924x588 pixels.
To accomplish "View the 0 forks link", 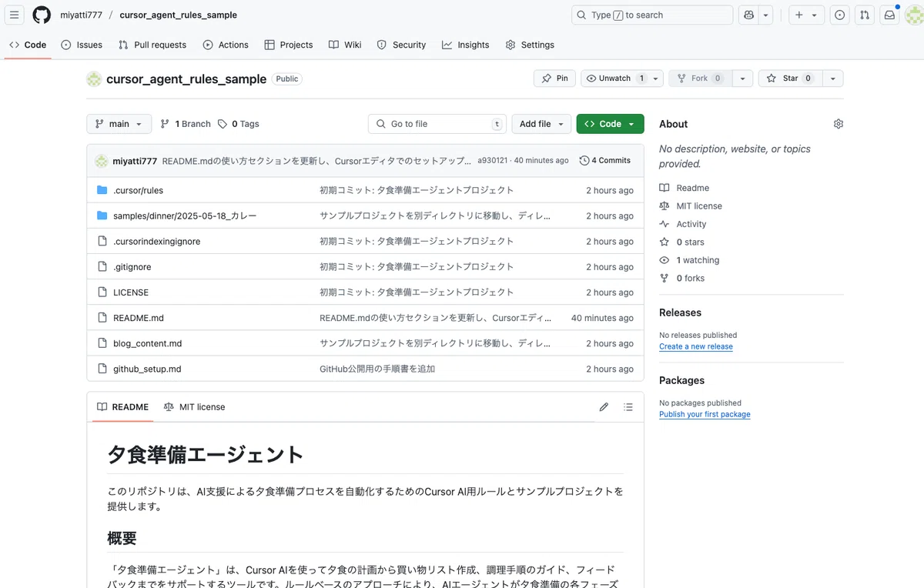I will (682, 279).
